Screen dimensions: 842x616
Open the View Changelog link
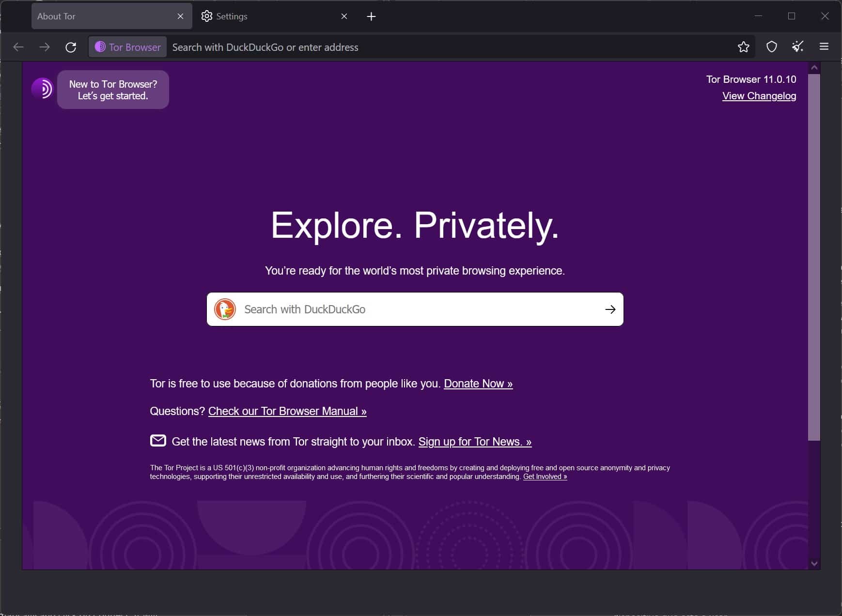[x=759, y=96]
